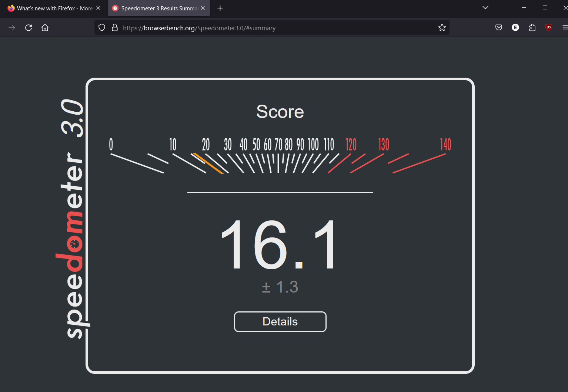Click the orange needle on the gauge
This screenshot has height=392, width=568.
click(x=208, y=163)
